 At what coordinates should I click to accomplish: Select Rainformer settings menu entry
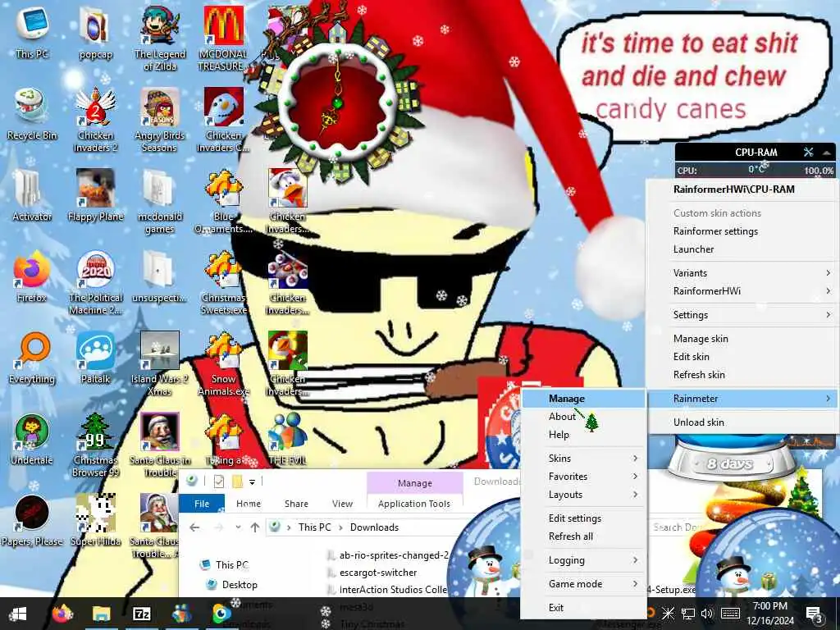click(x=742, y=231)
